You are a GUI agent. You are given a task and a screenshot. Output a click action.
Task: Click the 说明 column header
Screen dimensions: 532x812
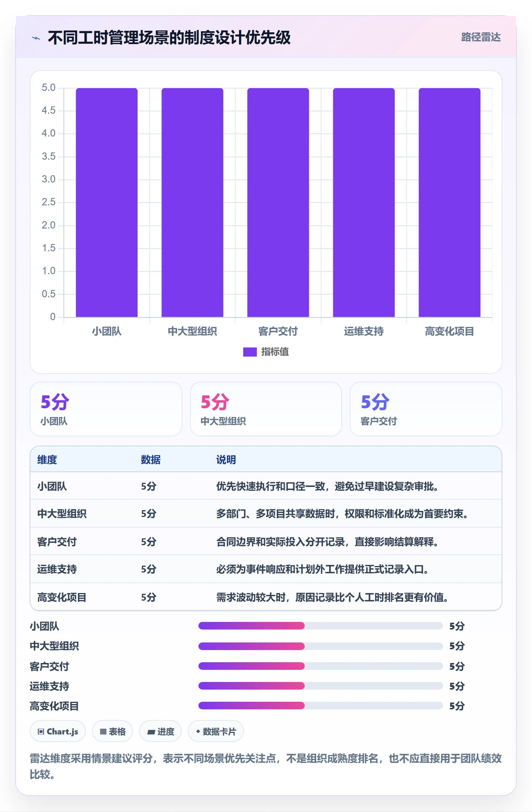point(226,460)
